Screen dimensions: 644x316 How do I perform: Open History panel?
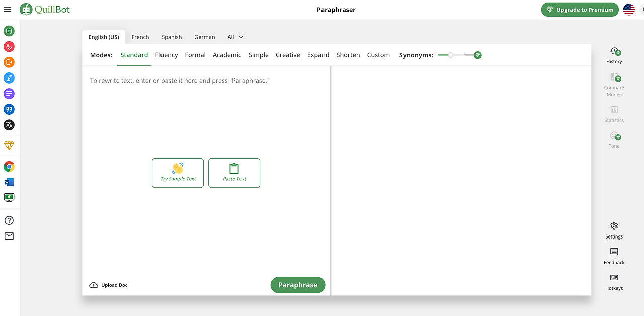pyautogui.click(x=614, y=55)
